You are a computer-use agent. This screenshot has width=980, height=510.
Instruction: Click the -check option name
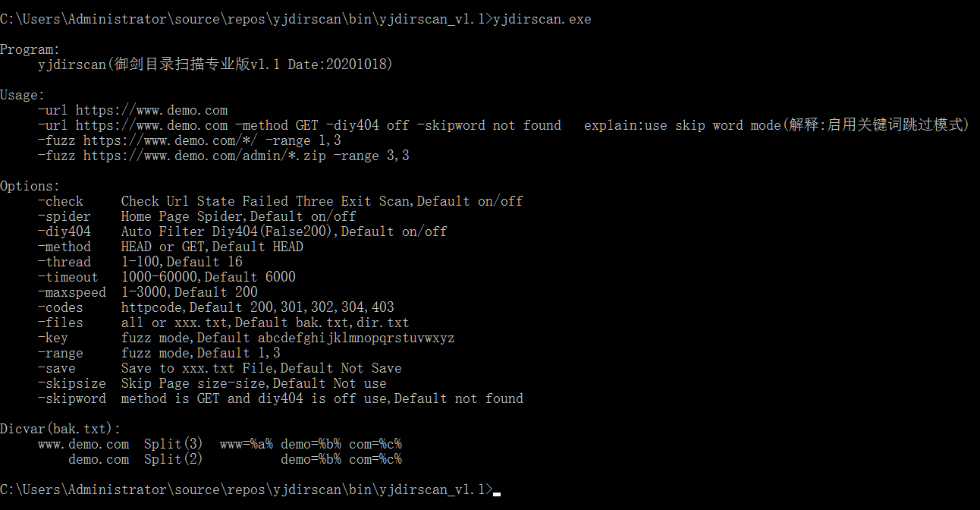(61, 201)
